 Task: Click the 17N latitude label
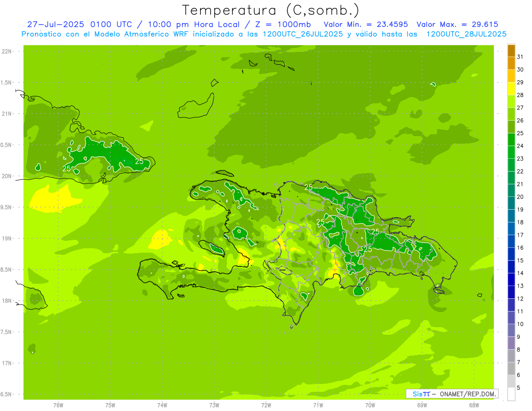click(7, 363)
